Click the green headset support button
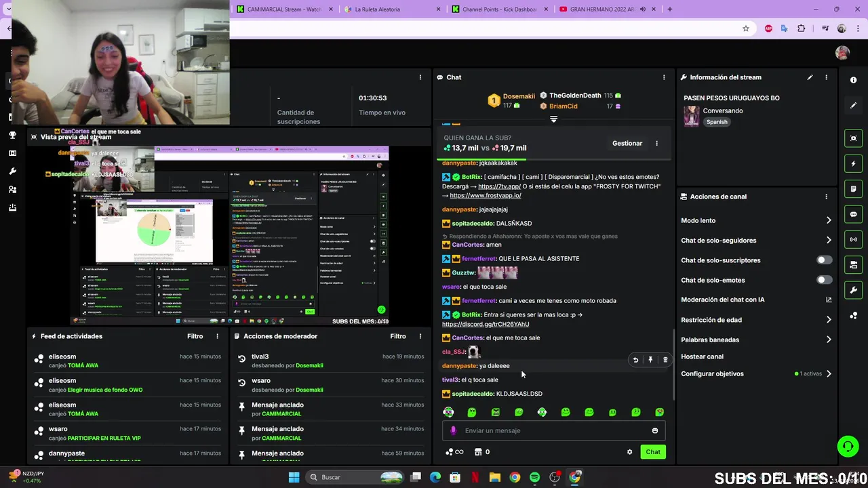 (848, 446)
